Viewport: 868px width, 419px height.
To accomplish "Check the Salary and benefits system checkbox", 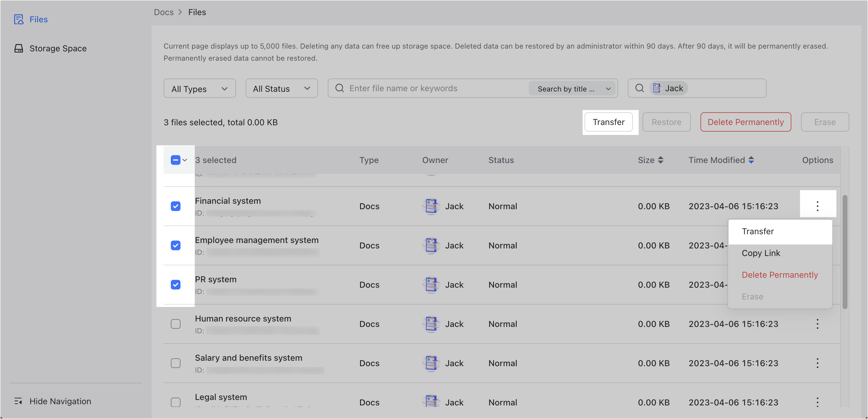I will 176,363.
